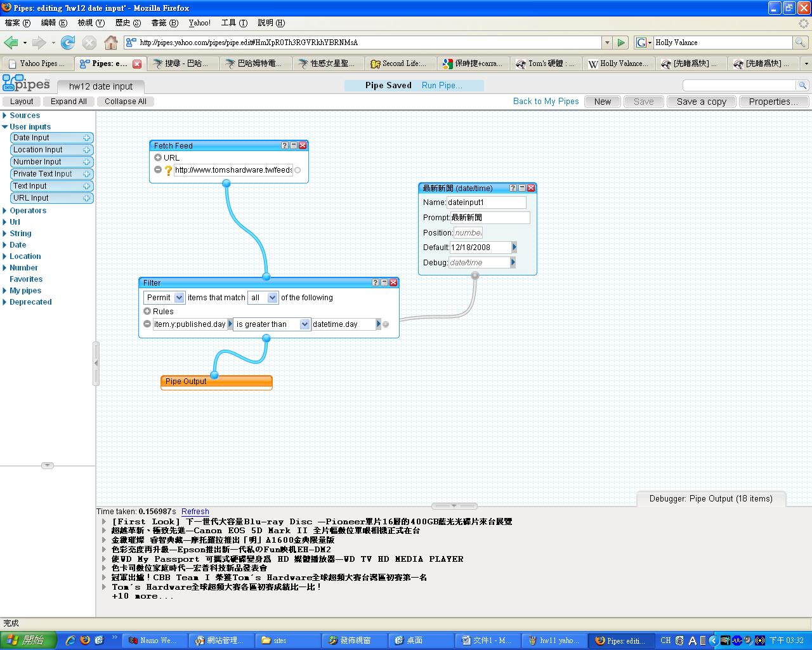This screenshot has height=650, width=812.
Task: Add a new rule in Filter
Action: 147,311
